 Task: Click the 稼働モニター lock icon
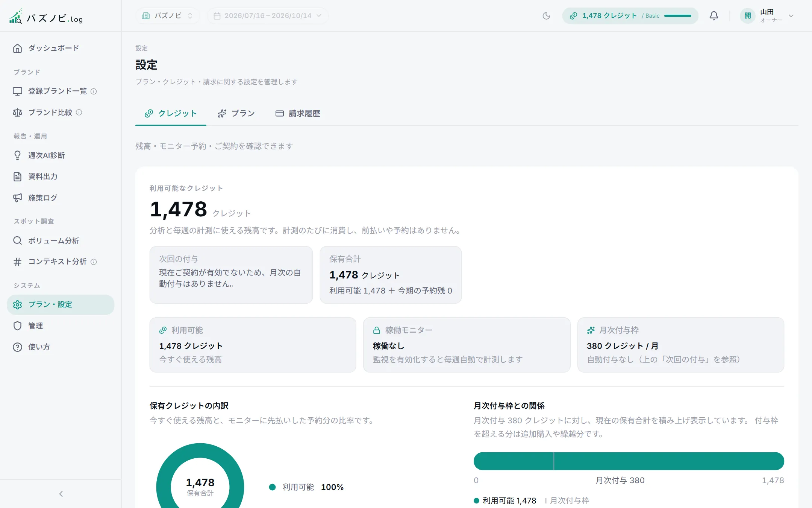pyautogui.click(x=377, y=330)
